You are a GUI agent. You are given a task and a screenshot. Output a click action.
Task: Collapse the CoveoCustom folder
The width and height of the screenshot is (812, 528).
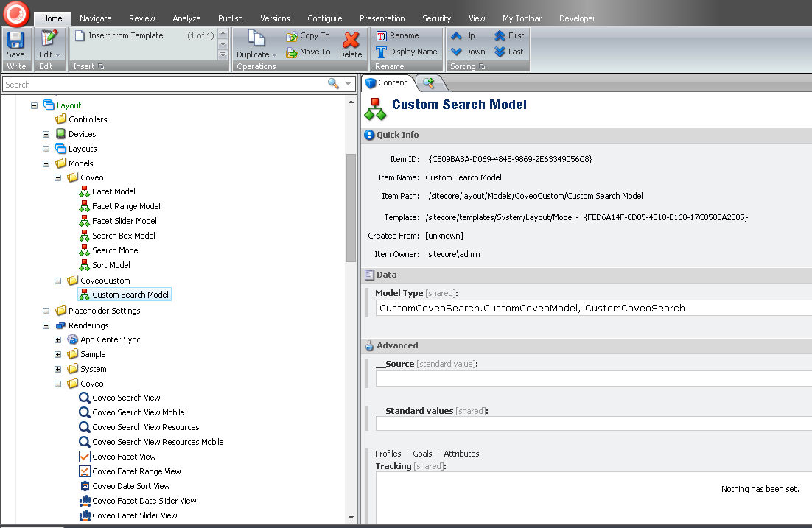point(58,281)
